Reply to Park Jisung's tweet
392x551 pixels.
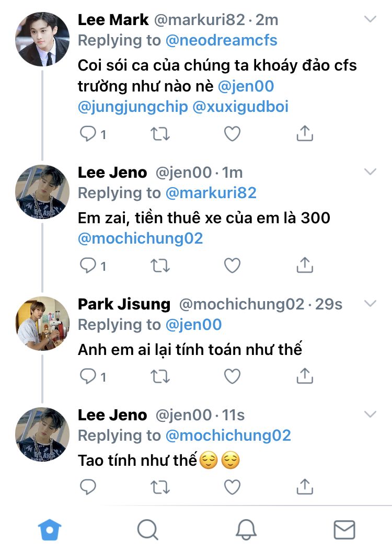[87, 376]
